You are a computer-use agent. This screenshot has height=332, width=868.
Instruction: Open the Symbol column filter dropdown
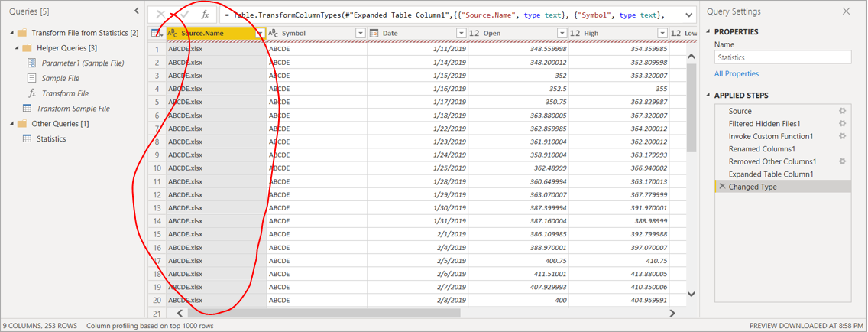361,34
